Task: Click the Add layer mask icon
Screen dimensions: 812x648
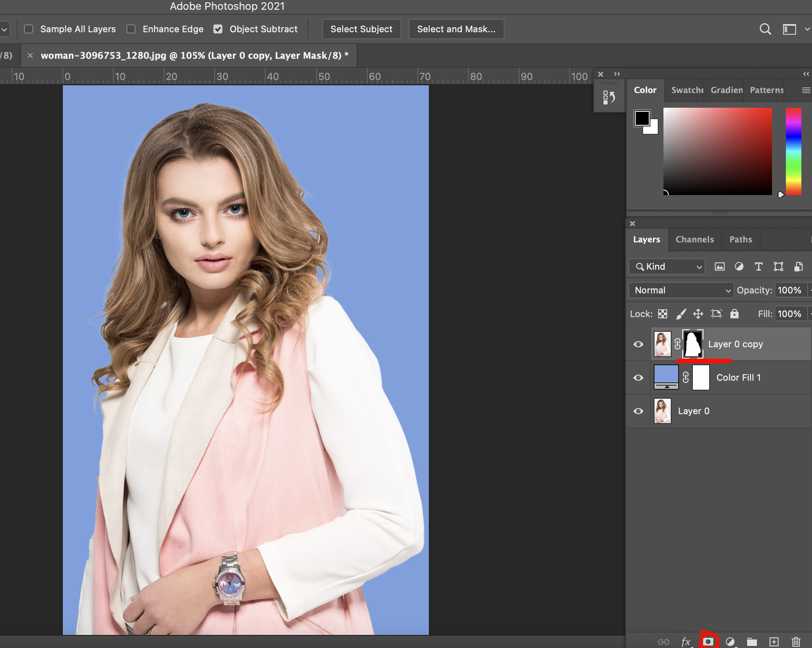Action: click(x=708, y=641)
